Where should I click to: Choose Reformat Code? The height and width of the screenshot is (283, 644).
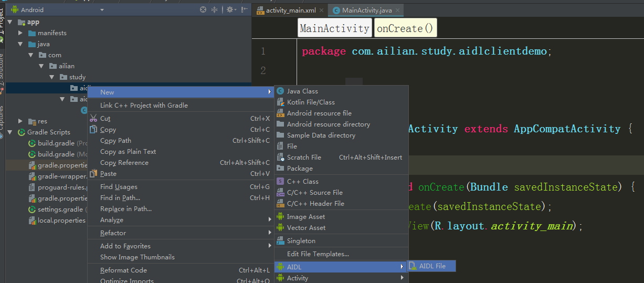pyautogui.click(x=181, y=270)
